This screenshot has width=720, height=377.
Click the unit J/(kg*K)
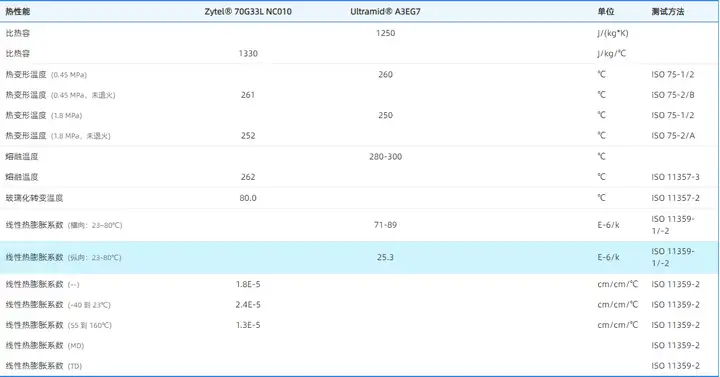(613, 33)
